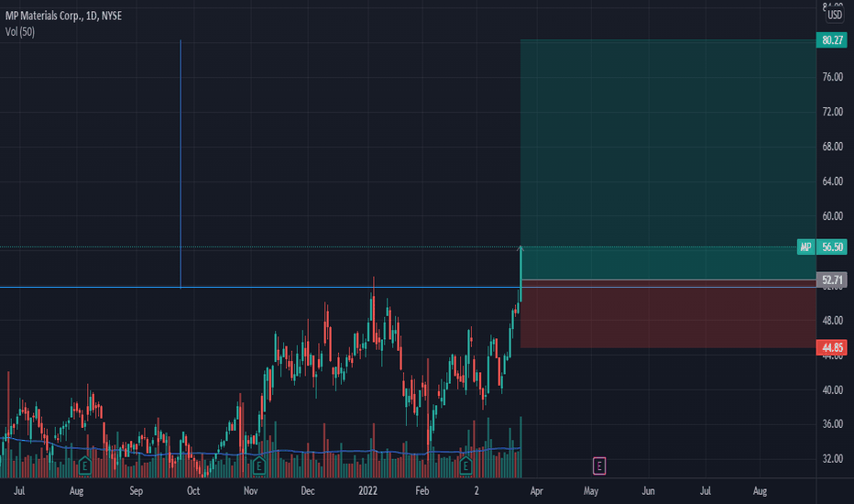Click the Jun label on time axis
Image resolution: width=854 pixels, height=504 pixels.
(x=648, y=491)
